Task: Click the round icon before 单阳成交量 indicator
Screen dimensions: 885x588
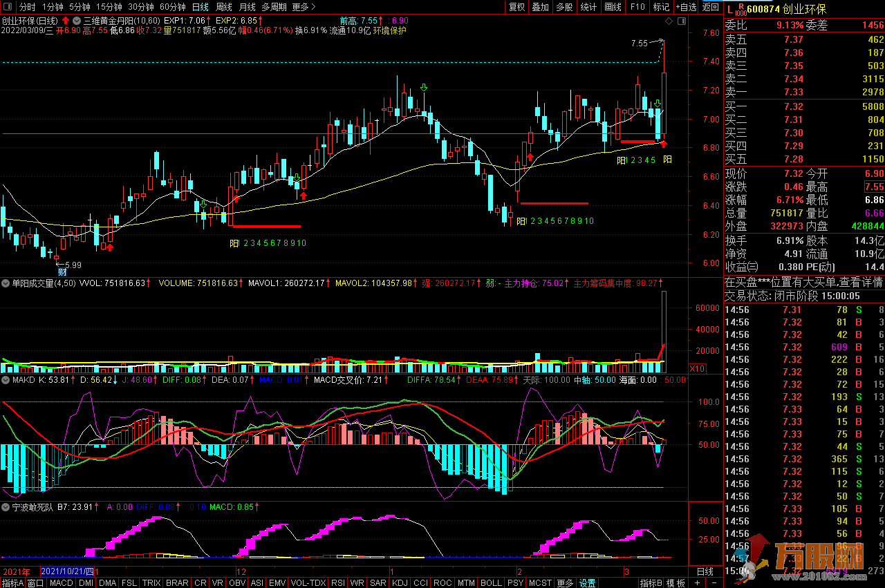Action: (x=6, y=283)
